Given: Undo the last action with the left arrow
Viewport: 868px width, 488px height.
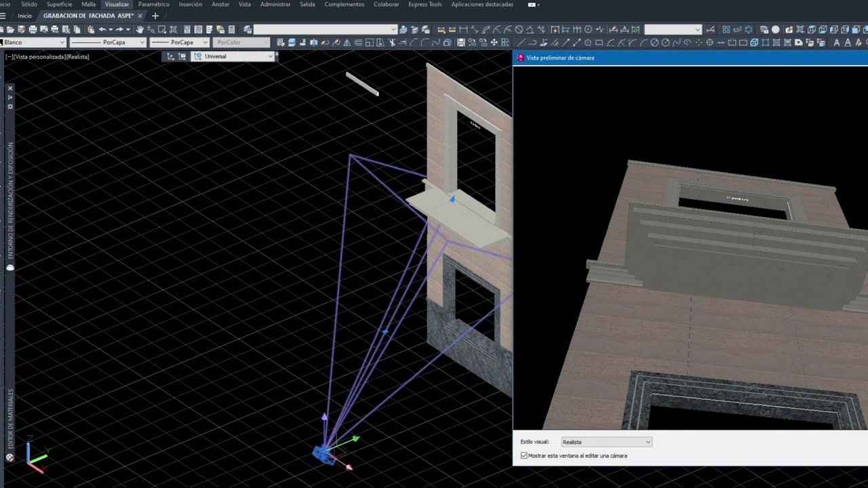Looking at the screenshot, I should [x=102, y=30].
